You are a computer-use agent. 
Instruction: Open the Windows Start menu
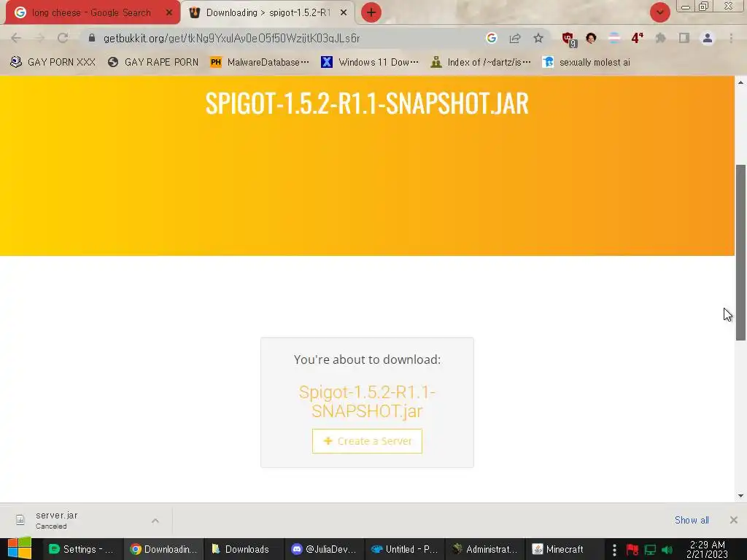[20, 548]
